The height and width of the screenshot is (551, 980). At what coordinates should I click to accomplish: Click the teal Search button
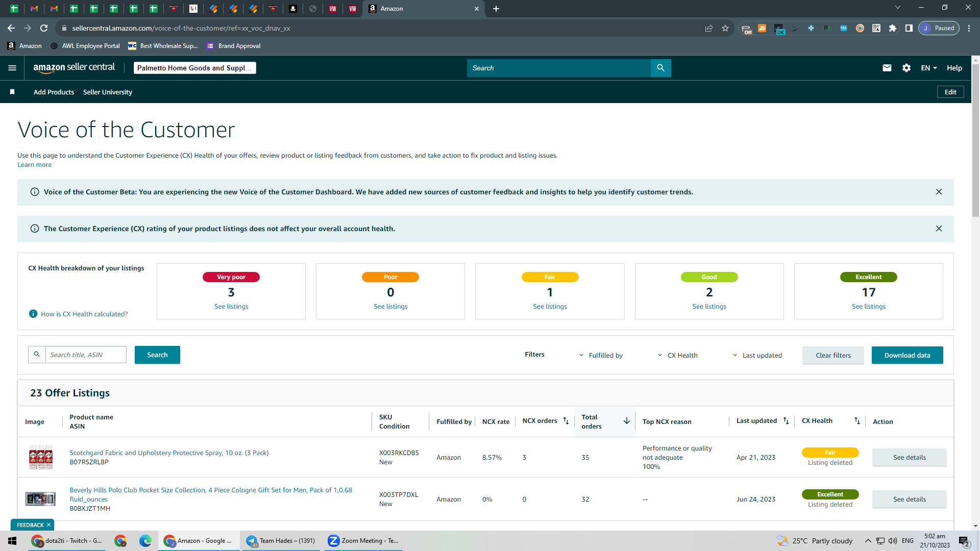(157, 355)
